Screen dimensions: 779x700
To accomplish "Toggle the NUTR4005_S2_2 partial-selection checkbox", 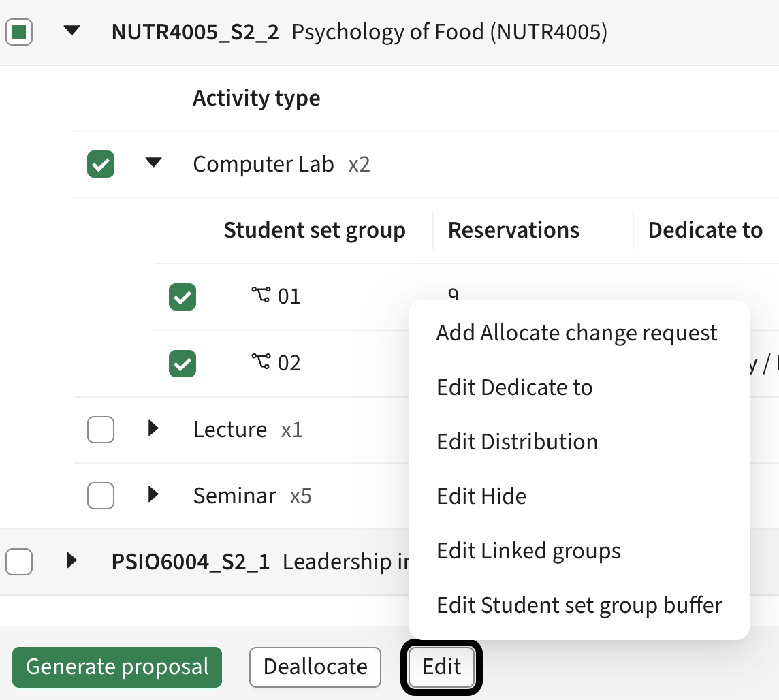I will pyautogui.click(x=19, y=32).
